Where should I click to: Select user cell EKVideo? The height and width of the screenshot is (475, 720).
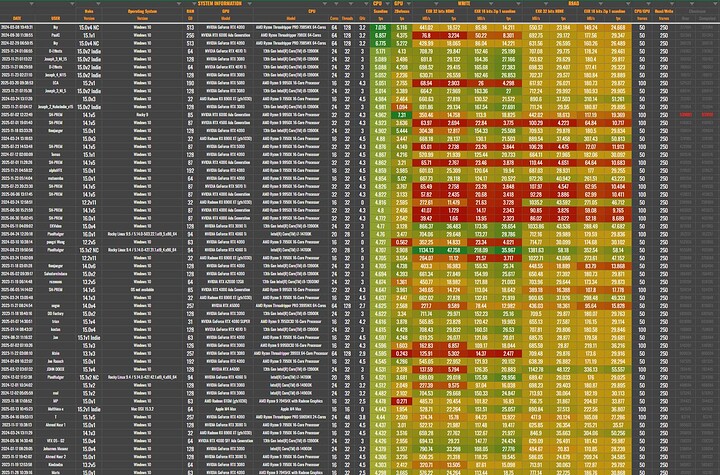(x=56, y=226)
